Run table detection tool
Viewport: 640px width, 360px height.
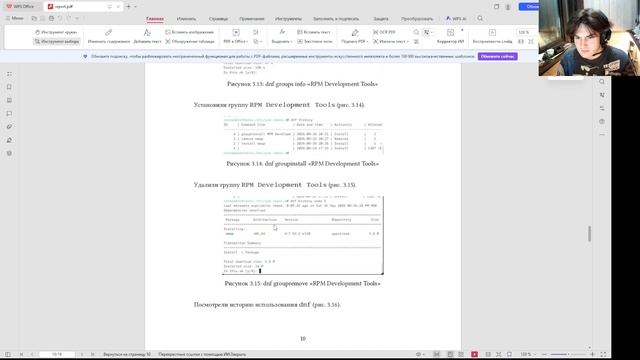point(190,41)
